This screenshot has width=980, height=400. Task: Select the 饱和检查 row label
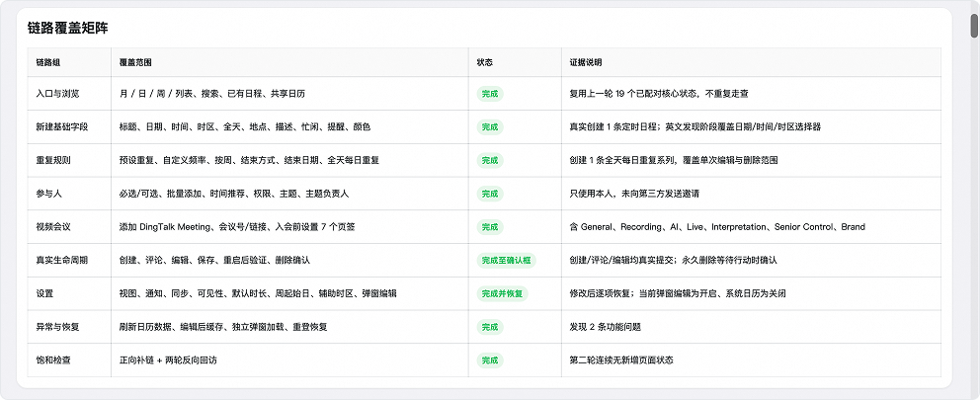point(53,360)
